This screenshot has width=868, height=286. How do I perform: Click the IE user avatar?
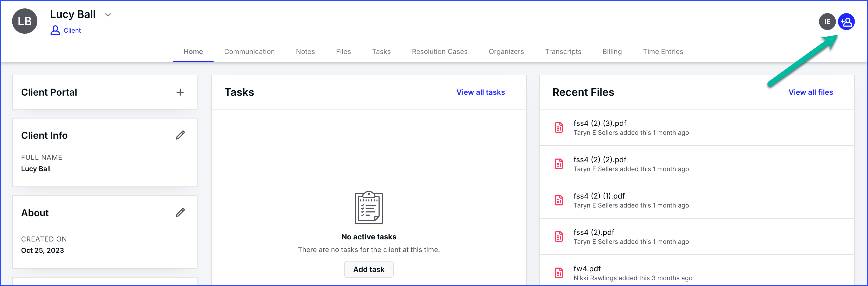pyautogui.click(x=827, y=22)
